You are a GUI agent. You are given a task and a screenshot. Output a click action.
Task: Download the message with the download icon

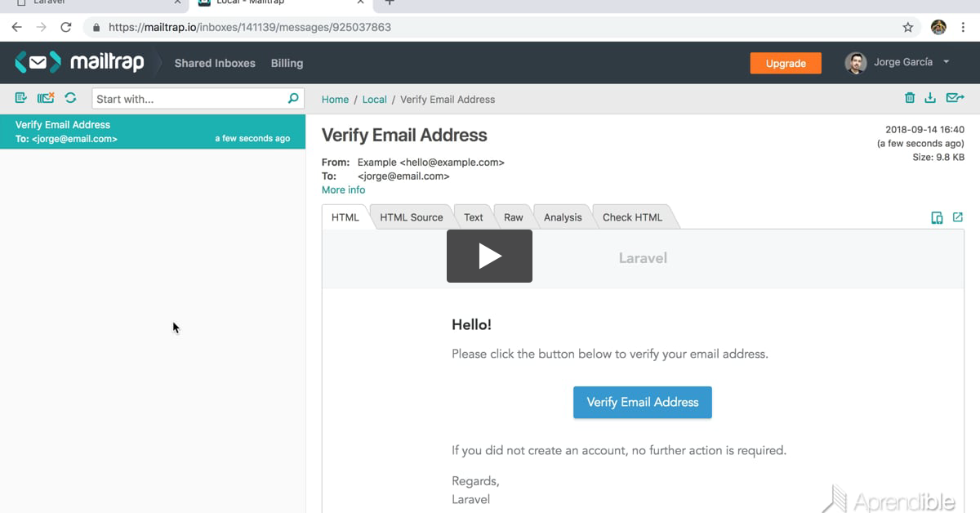(930, 98)
